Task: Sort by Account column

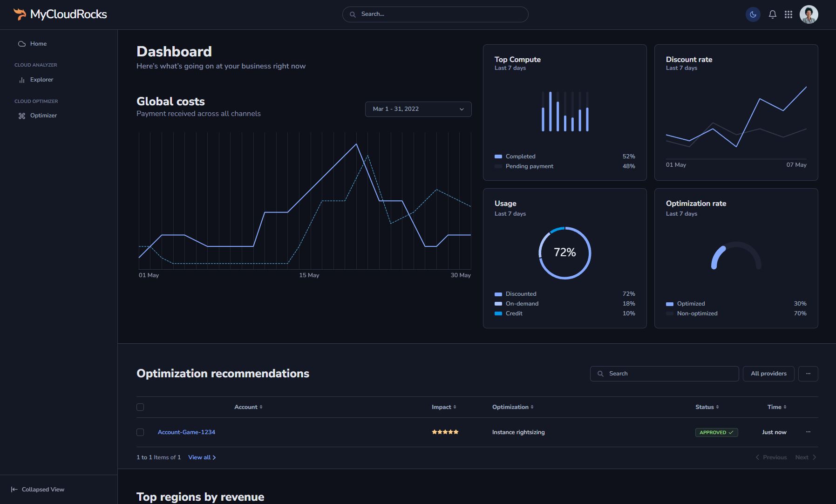Action: (248, 407)
